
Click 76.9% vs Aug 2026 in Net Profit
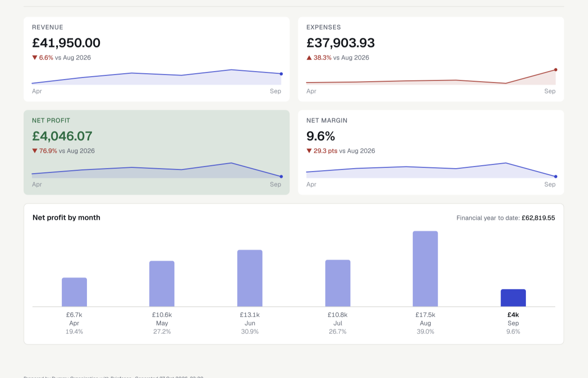[67, 151]
